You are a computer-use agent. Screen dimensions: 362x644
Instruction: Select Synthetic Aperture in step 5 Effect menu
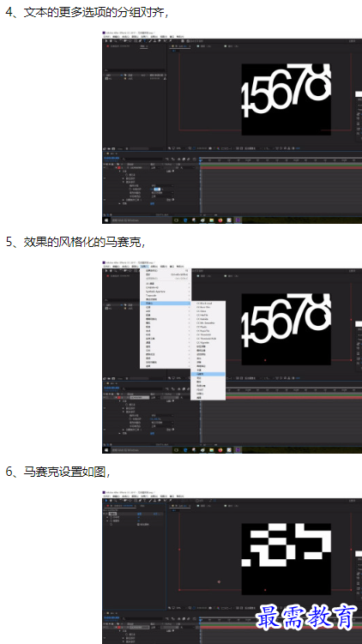(156, 292)
